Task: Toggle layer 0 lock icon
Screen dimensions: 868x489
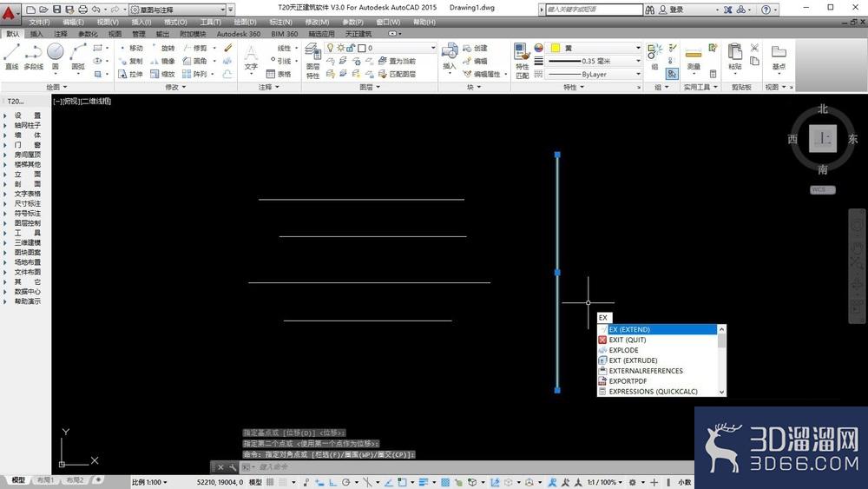Action: point(351,48)
